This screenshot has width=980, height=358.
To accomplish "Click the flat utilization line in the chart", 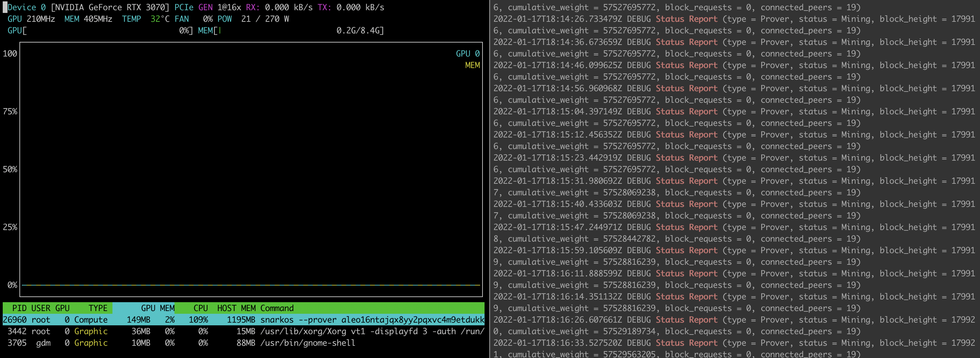I will [251, 284].
